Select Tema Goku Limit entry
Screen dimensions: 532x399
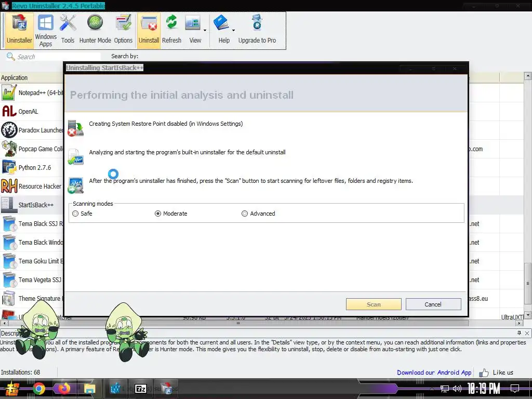[32, 261]
